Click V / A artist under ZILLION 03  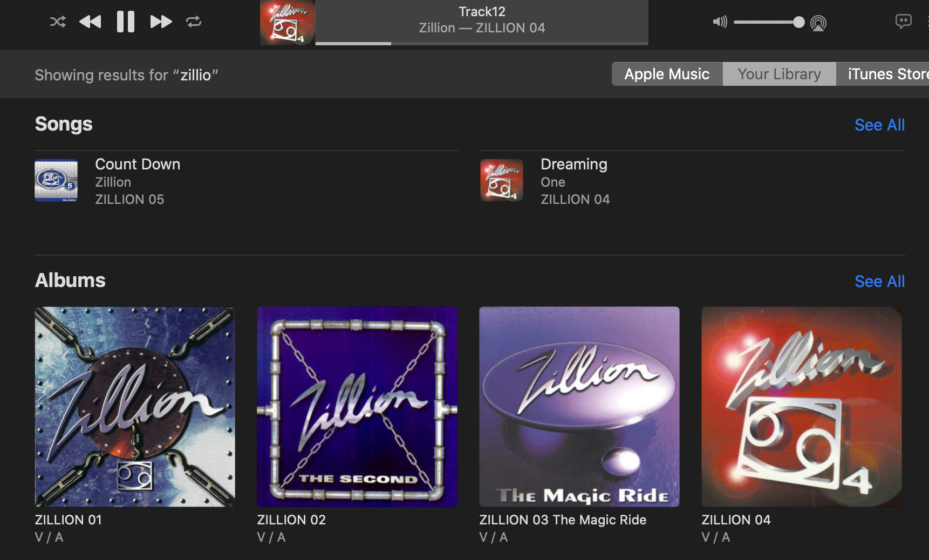tap(494, 537)
